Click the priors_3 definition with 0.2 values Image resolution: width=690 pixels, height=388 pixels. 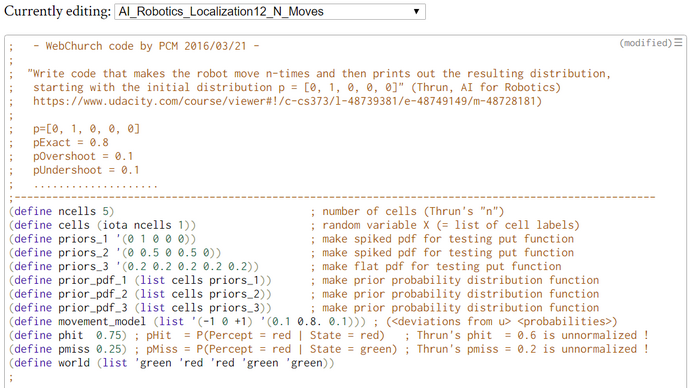[134, 267]
